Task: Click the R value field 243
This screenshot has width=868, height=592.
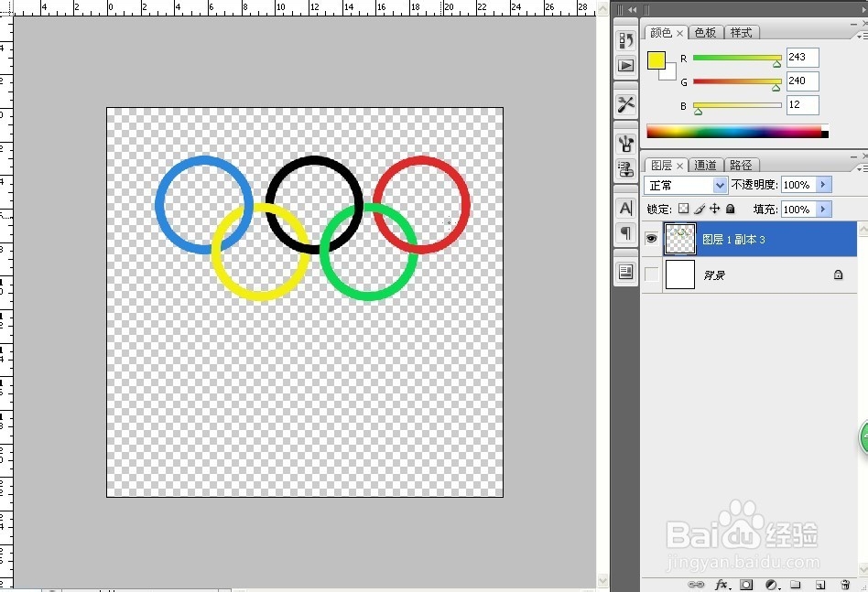Action: click(x=802, y=57)
